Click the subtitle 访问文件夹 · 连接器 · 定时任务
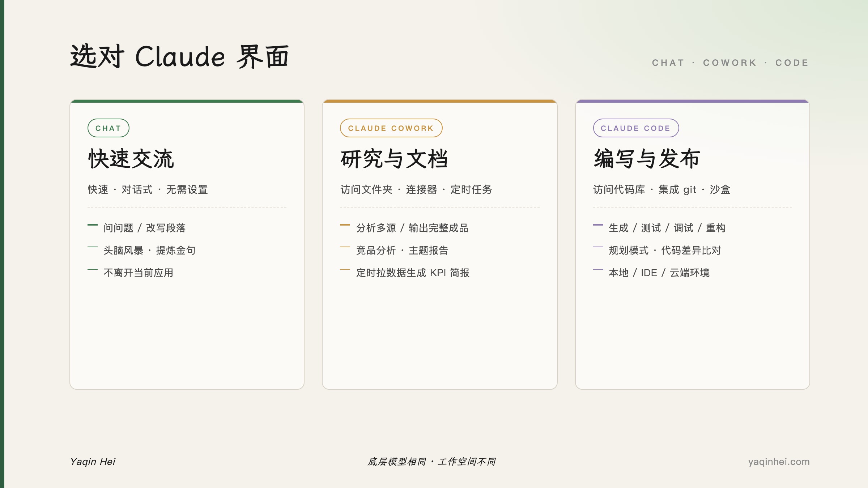The width and height of the screenshot is (868, 488). (416, 189)
